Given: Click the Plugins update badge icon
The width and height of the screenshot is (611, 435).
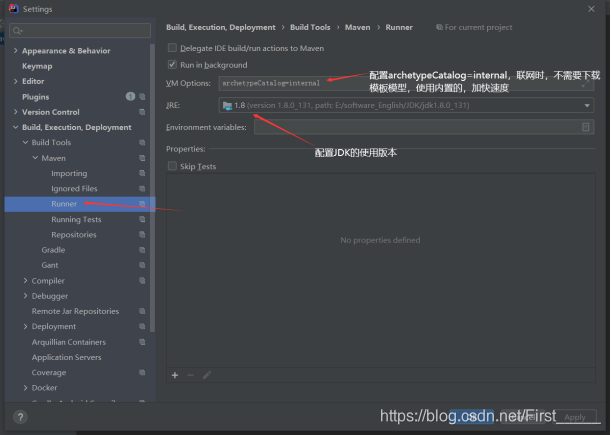Looking at the screenshot, I should [x=130, y=96].
